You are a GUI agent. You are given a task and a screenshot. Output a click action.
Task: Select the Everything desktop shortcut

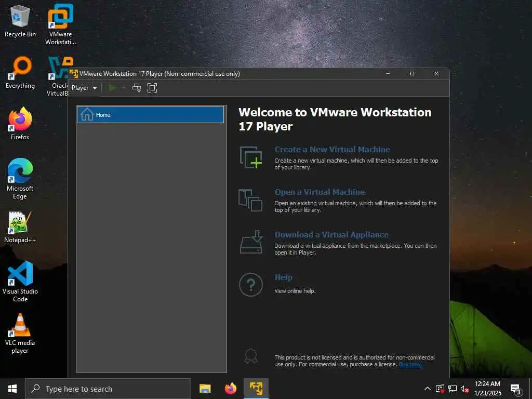[20, 73]
